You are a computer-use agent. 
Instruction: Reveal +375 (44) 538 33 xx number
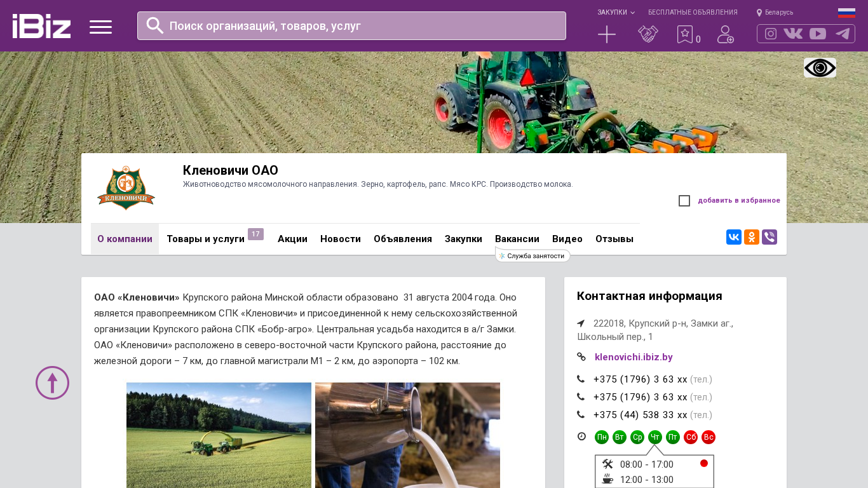click(641, 415)
